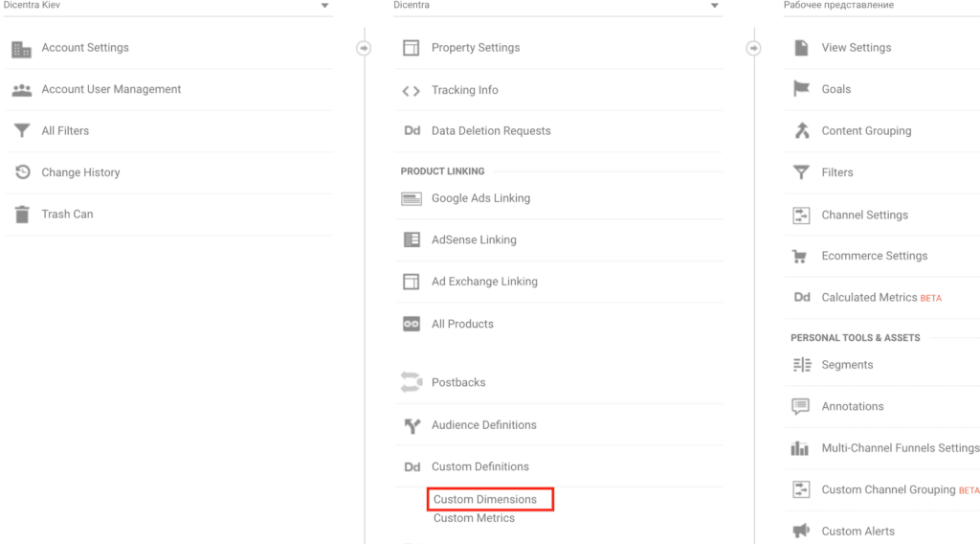Click the Annotations speech bubble icon
Screen dimensions: 980x544
click(801, 406)
